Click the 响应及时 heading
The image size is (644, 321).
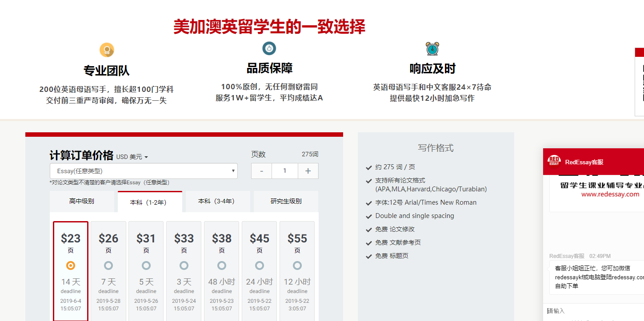(x=432, y=69)
